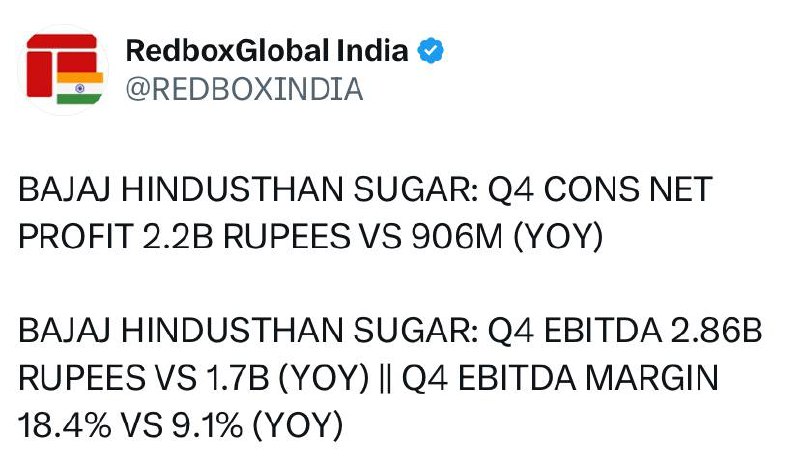Click the 1.7B EBITDA comparison value
Screen dimensions: 800x466
tap(237, 378)
